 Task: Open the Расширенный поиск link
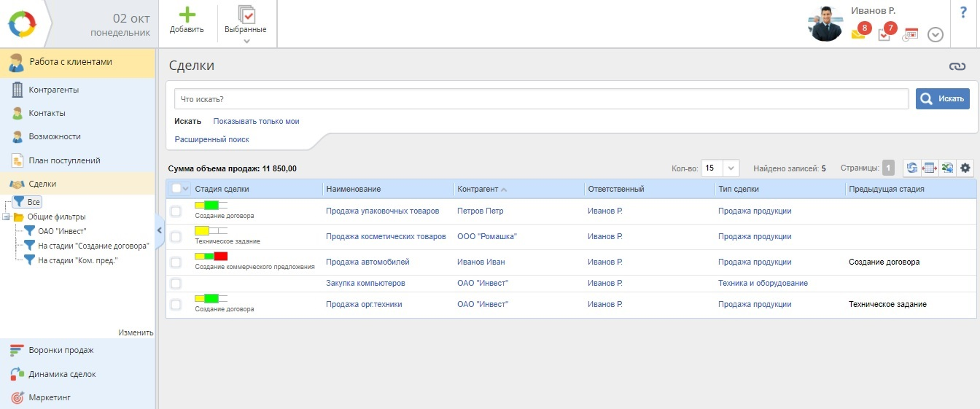pyautogui.click(x=211, y=139)
